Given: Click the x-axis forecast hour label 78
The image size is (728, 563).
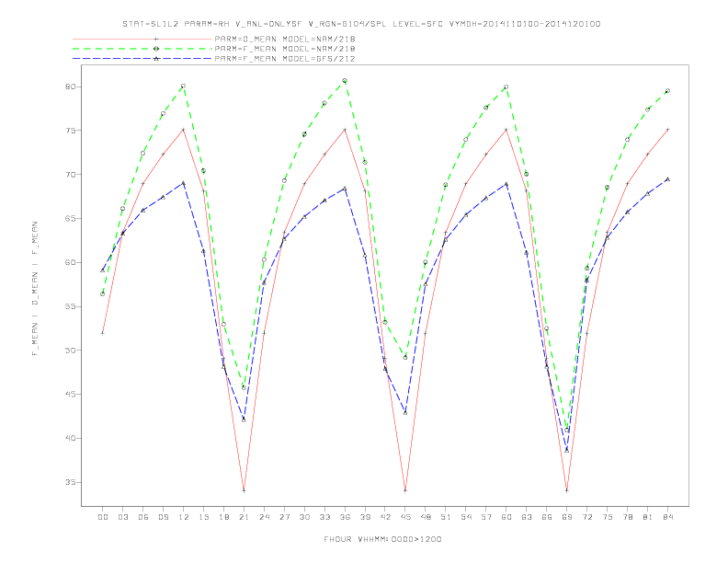Looking at the screenshot, I should pyautogui.click(x=627, y=517).
